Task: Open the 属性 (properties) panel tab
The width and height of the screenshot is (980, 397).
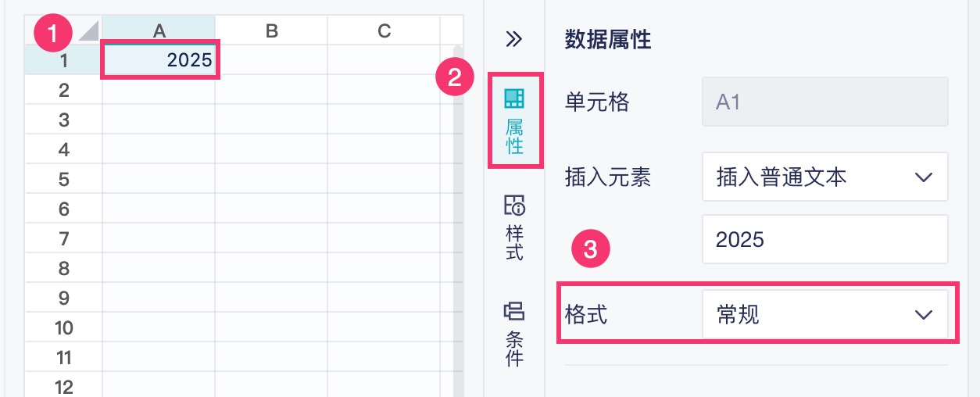Action: pos(514,120)
